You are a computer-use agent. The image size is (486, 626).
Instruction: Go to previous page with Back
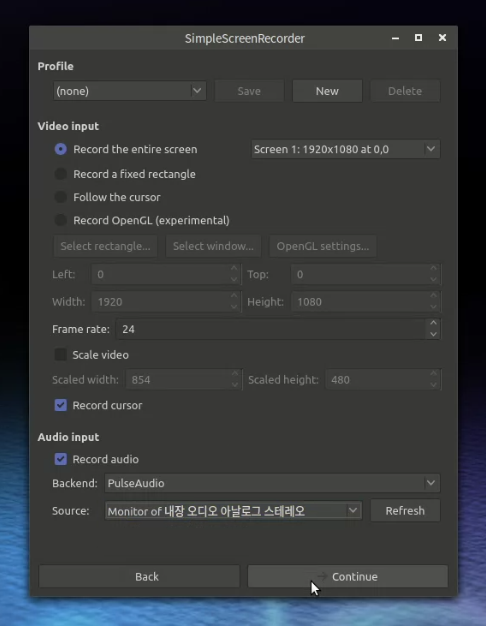pos(139,576)
